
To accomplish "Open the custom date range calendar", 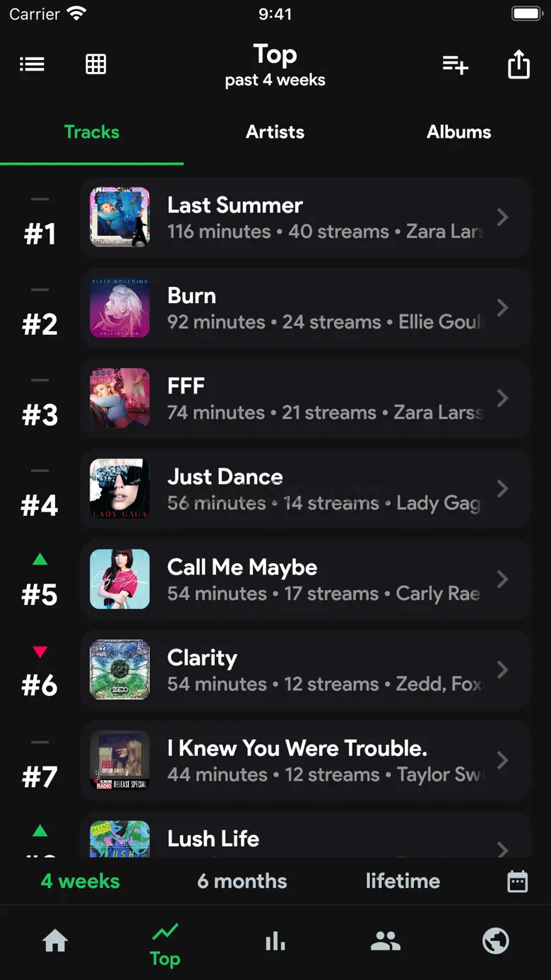I will (x=517, y=881).
